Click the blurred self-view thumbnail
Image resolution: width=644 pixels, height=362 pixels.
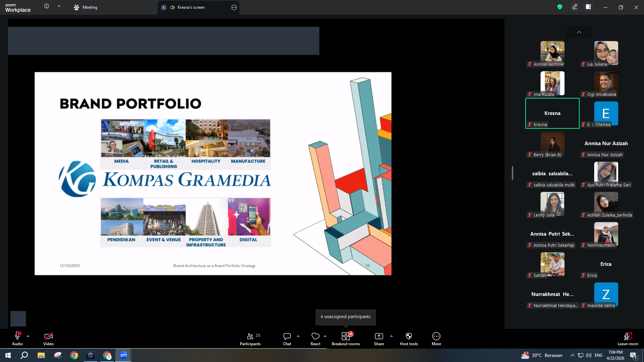tap(18, 318)
